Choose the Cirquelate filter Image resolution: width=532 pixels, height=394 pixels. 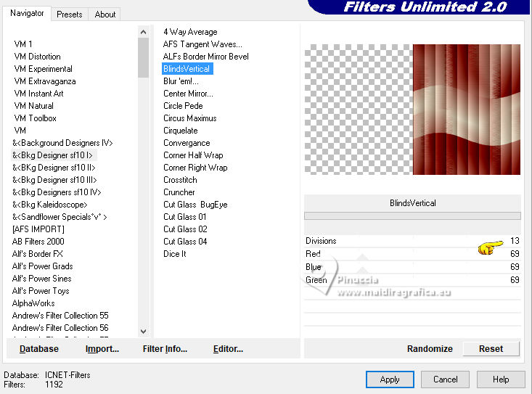click(x=181, y=131)
